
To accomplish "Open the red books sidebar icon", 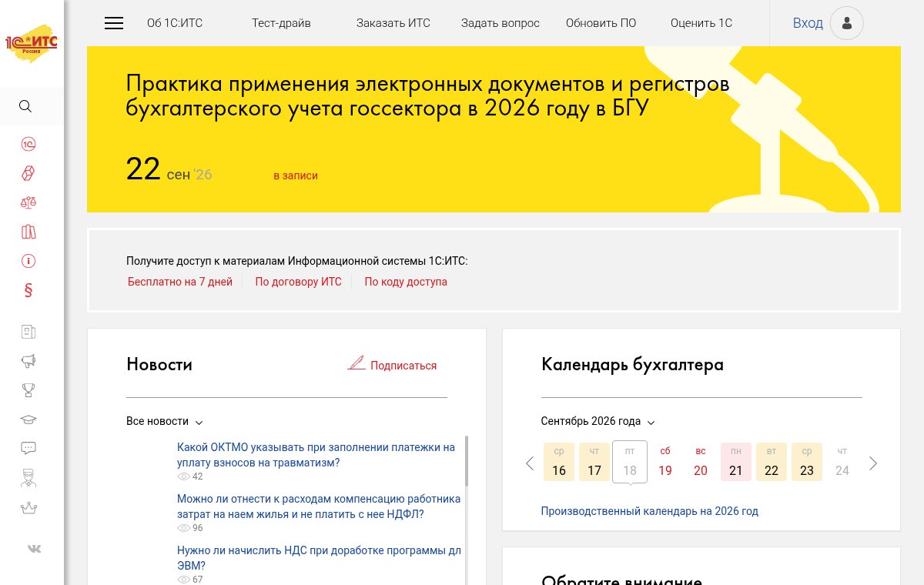I will pos(28,232).
